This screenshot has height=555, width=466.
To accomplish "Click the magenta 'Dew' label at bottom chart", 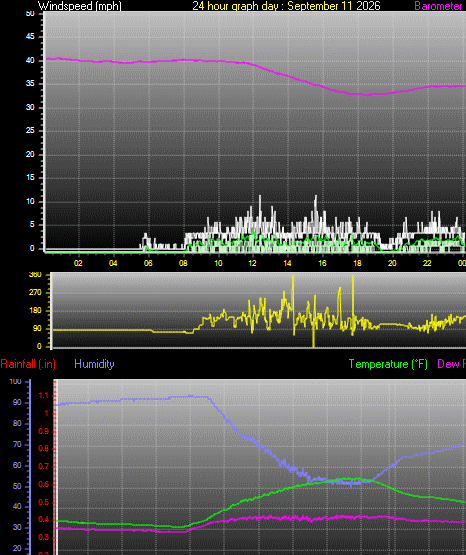I will pos(448,364).
